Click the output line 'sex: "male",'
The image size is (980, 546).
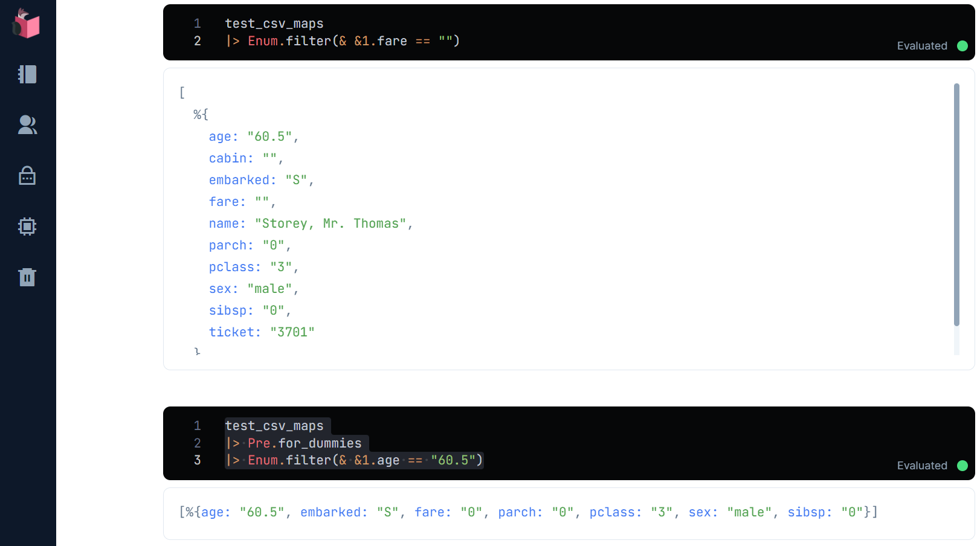pos(254,289)
